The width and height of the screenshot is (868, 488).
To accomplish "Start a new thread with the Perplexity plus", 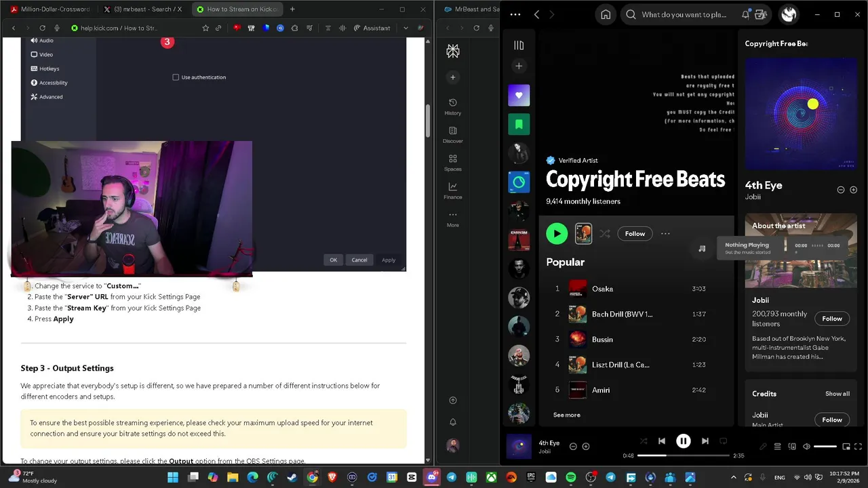I will (x=453, y=77).
